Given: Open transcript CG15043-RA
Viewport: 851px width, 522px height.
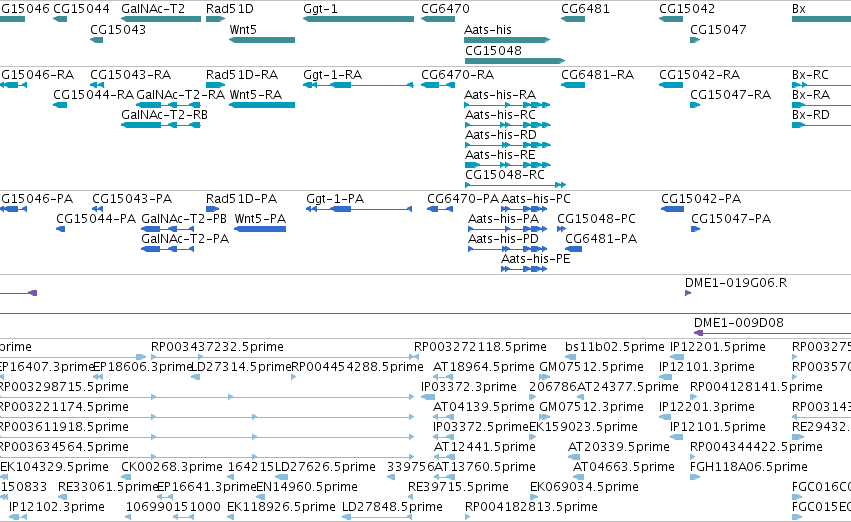Looking at the screenshot, I should coord(97,85).
